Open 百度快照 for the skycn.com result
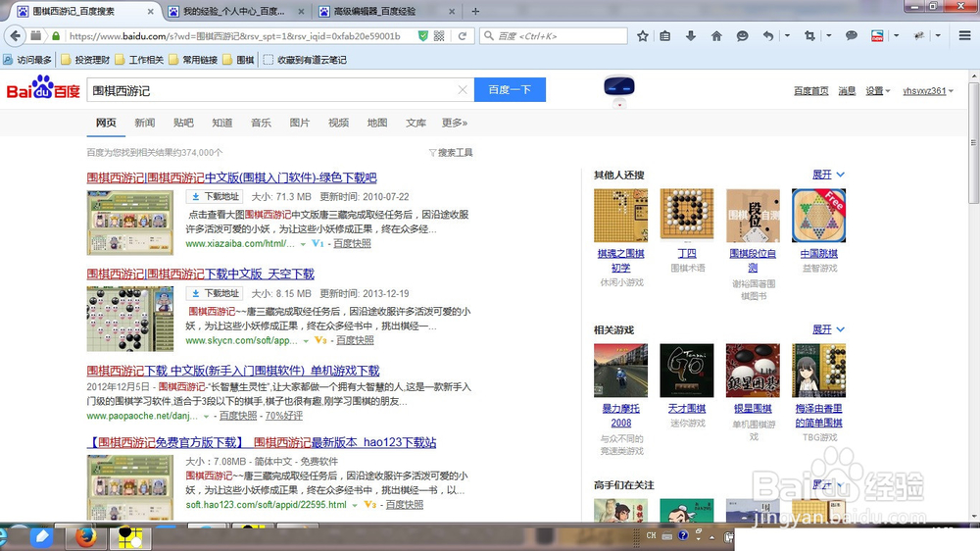Screen dimensions: 980x551 pos(355,340)
